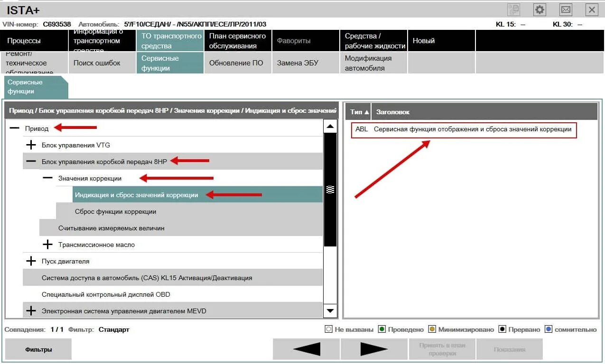605x364 pixels.
Task: Switch to 'Поиск ошибок' subtab
Action: (x=102, y=63)
